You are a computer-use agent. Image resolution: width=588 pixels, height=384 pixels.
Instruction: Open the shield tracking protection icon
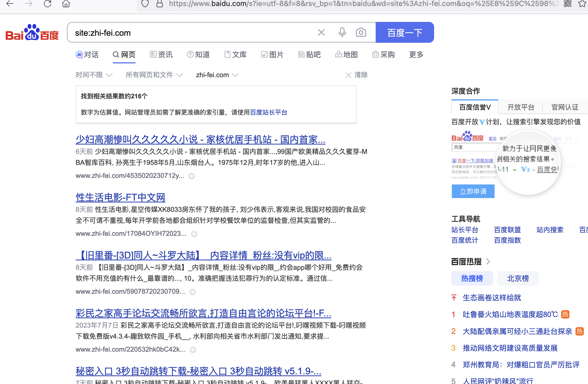click(145, 4)
